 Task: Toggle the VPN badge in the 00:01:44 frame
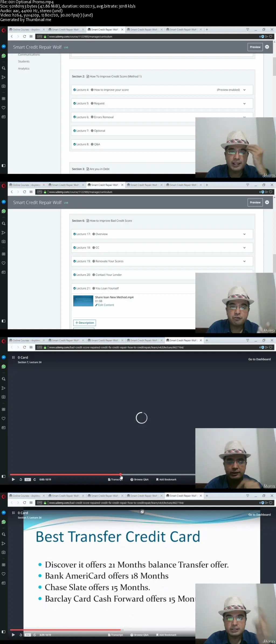(x=40, y=503)
